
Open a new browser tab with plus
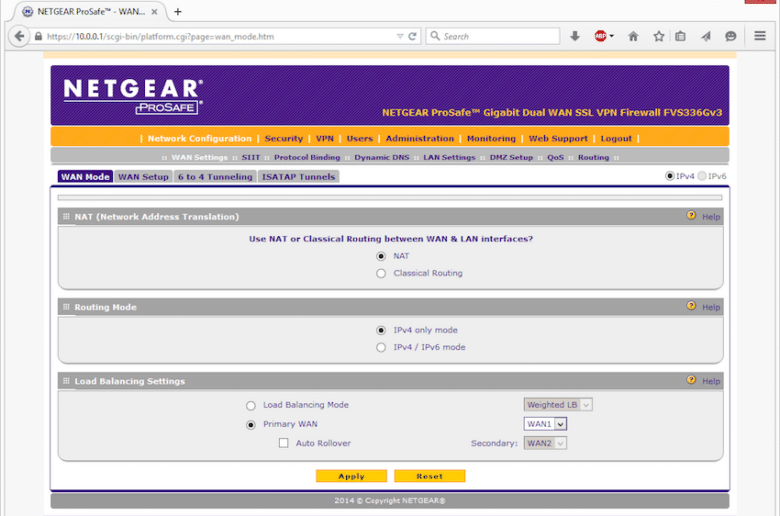point(178,11)
